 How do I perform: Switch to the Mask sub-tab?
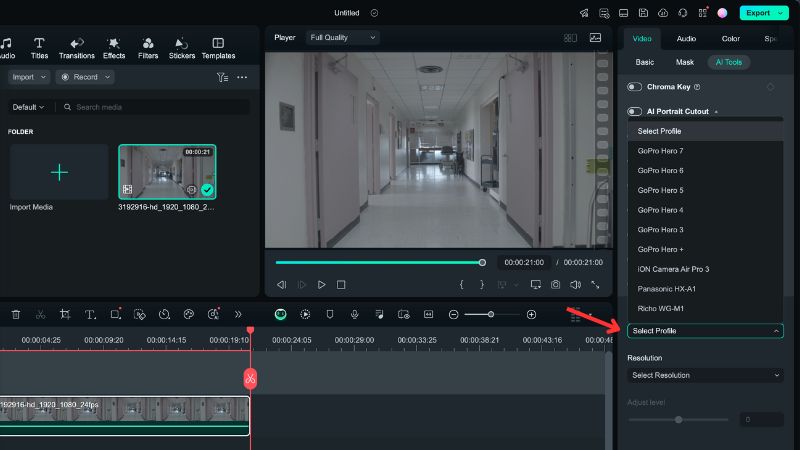coord(685,62)
